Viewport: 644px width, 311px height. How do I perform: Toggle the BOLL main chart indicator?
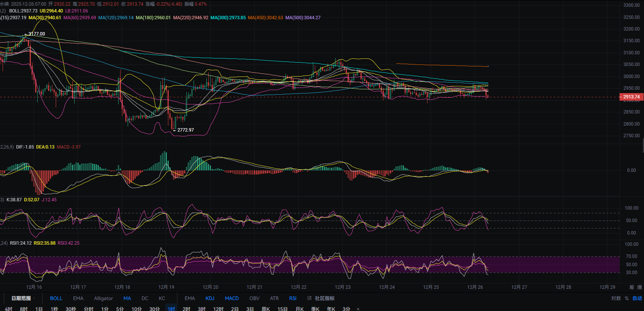[x=56, y=298]
